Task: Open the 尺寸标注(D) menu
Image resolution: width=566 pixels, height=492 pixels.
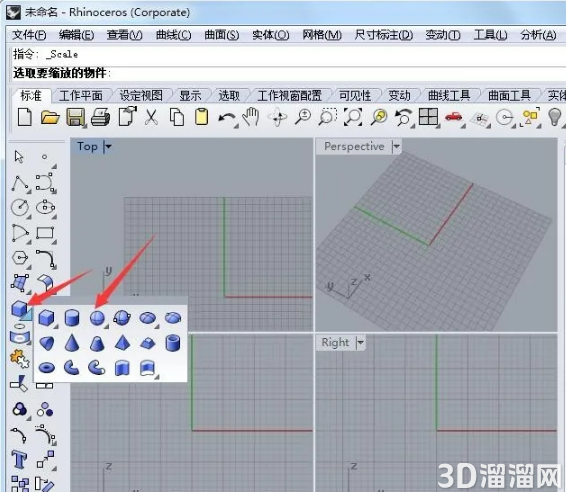Action: 384,35
